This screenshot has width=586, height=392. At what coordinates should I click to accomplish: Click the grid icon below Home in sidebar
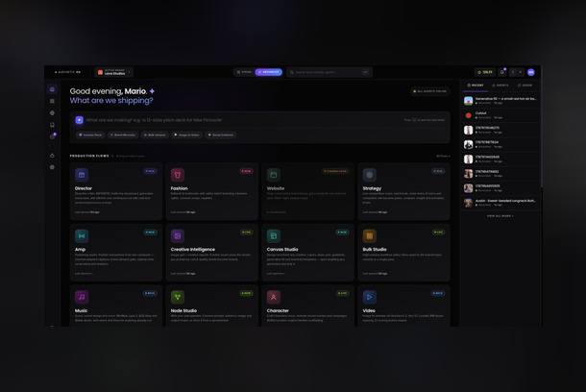(x=52, y=101)
